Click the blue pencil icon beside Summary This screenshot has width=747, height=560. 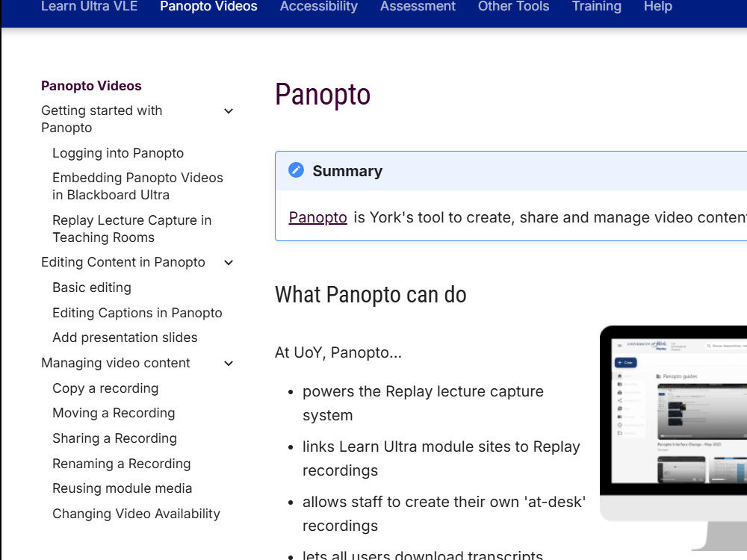pos(296,170)
